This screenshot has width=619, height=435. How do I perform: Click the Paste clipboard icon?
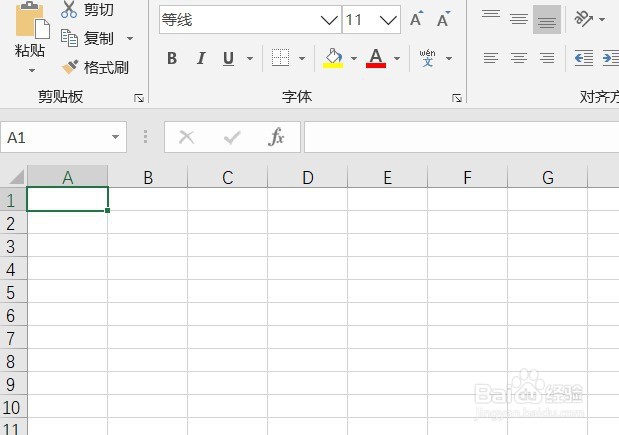[32, 21]
